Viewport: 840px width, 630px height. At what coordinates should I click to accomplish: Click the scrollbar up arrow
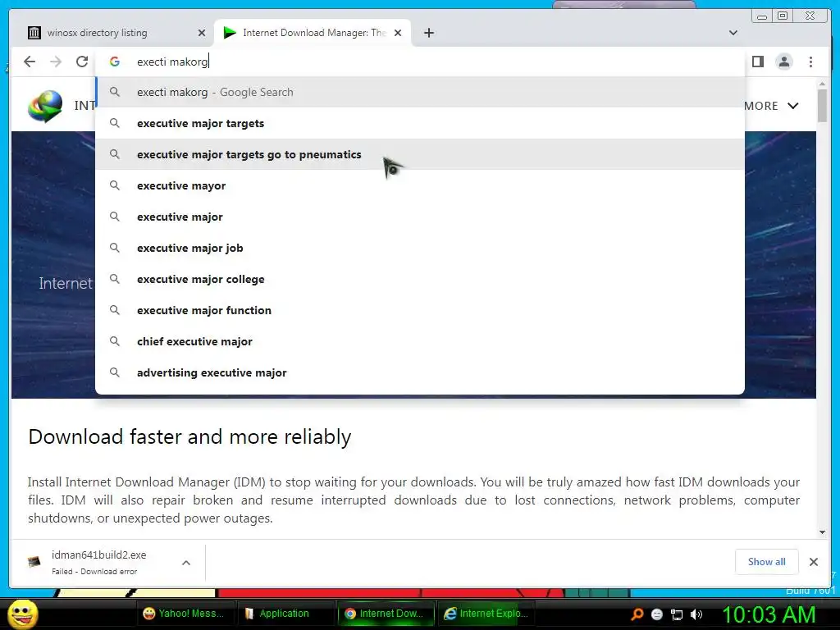(x=822, y=84)
